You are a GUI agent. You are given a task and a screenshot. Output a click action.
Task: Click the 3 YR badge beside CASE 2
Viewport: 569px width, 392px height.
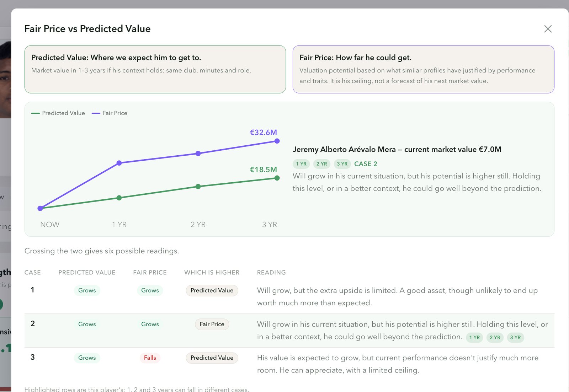pos(342,164)
